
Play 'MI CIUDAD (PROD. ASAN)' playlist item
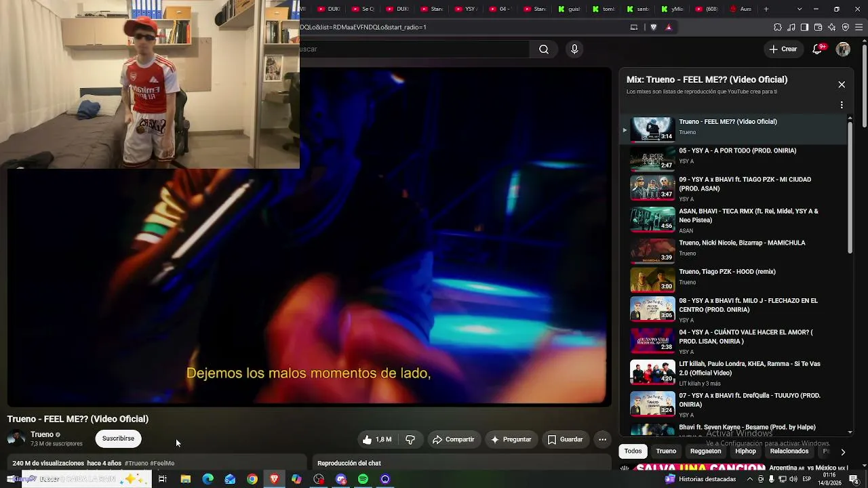pos(734,188)
